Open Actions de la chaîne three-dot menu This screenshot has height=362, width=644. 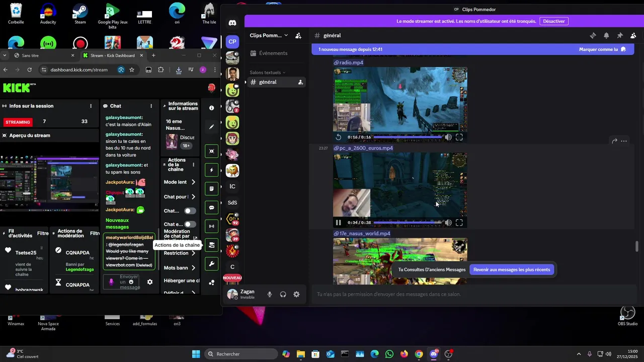193,164
